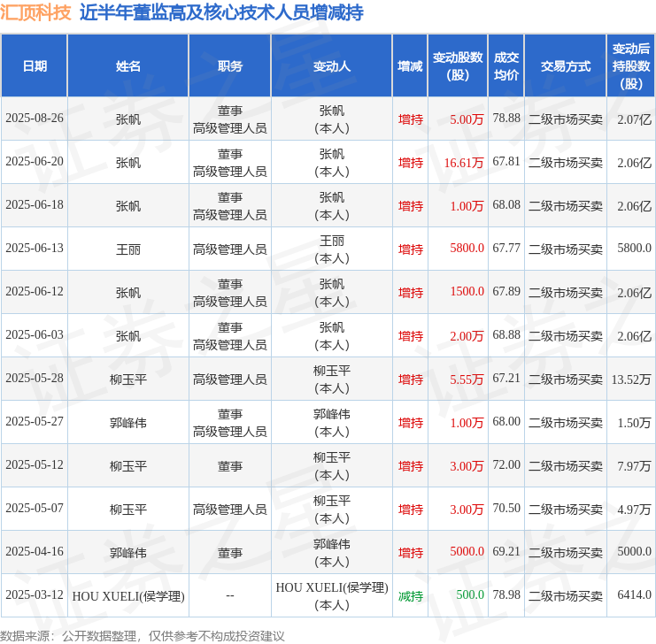Click the average price 78.88
This screenshot has width=656, height=644.
pos(506,119)
